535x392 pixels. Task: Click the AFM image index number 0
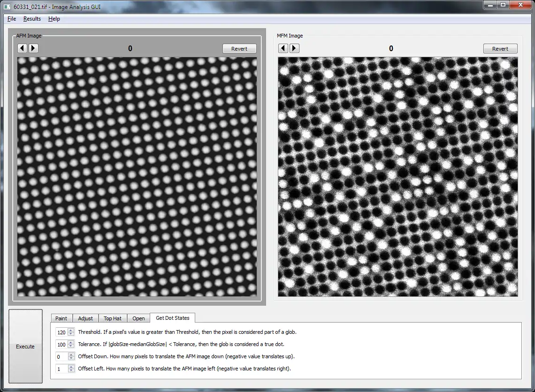(x=130, y=48)
